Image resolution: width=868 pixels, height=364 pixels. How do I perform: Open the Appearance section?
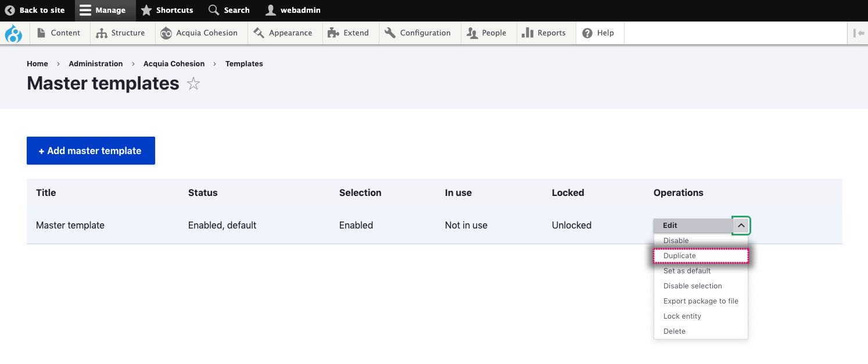tap(283, 33)
